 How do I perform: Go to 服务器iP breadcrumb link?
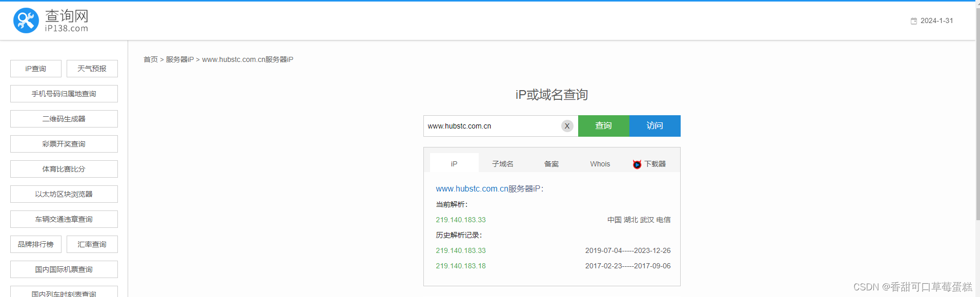point(180,59)
